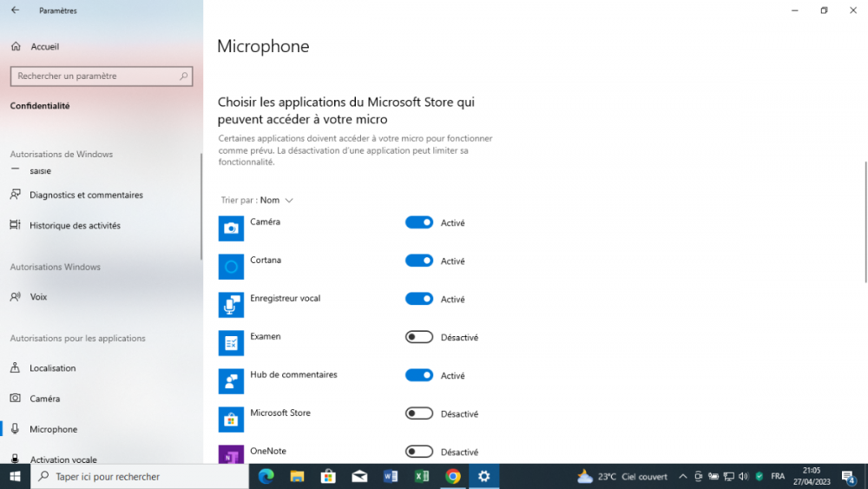Click the Cortana app icon
Viewport: 868px width, 489px height.
(x=231, y=267)
